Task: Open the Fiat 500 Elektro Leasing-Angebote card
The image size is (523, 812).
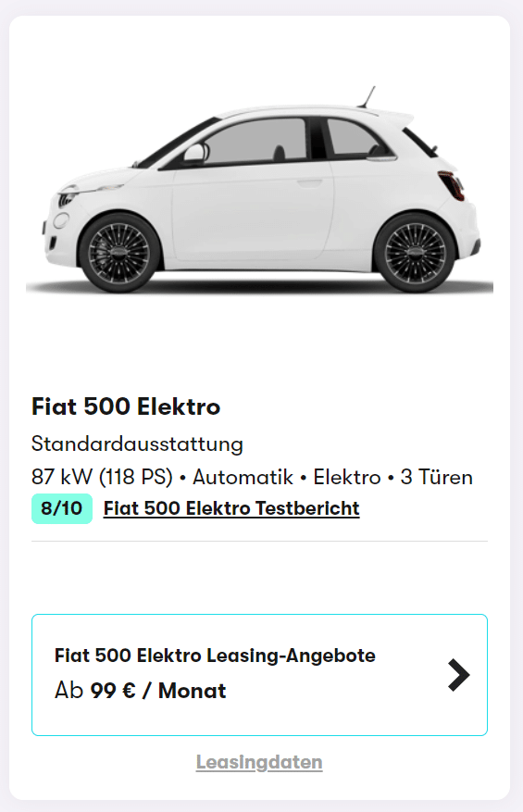Action: coord(259,675)
